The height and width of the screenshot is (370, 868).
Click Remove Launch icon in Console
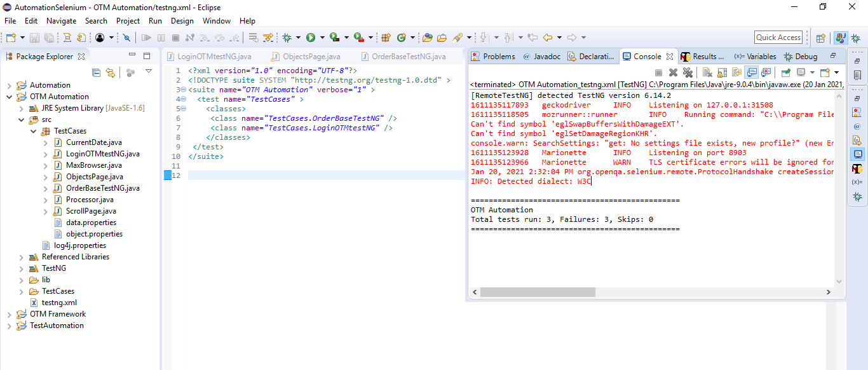point(673,72)
